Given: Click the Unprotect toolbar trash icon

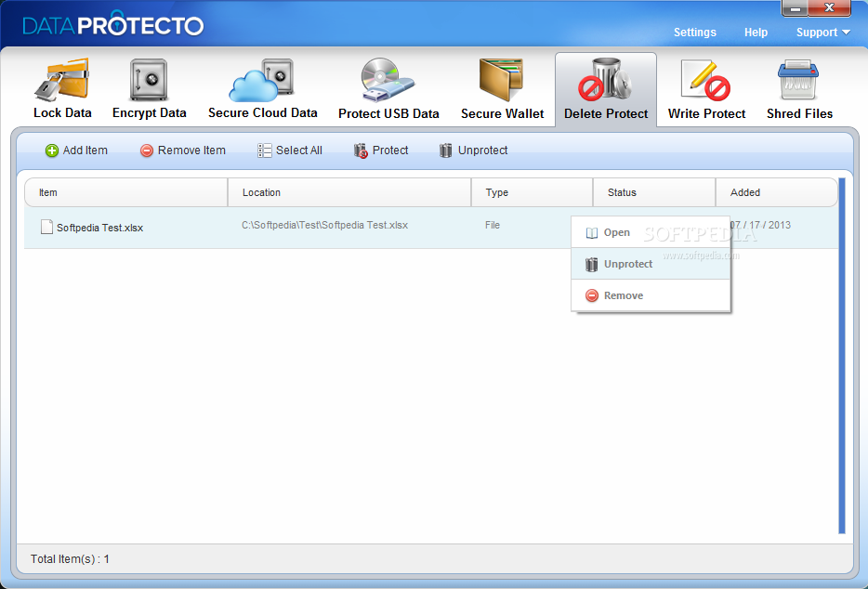Looking at the screenshot, I should (446, 151).
